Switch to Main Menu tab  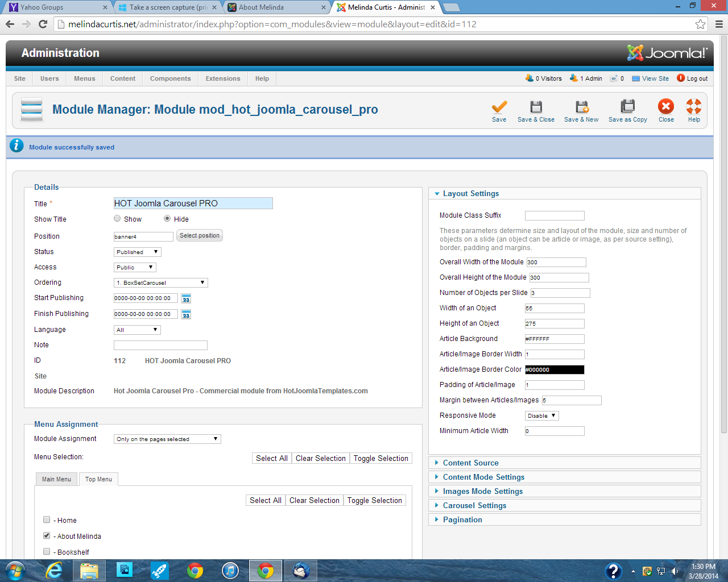click(57, 479)
